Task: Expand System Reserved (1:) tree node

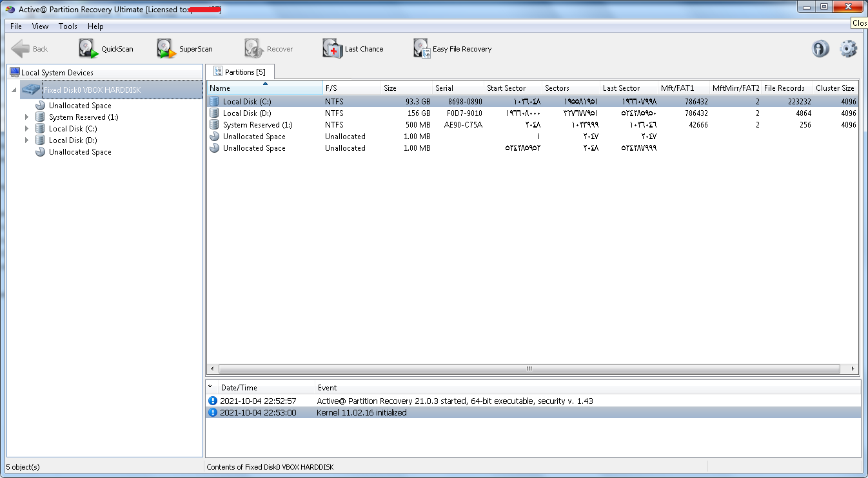Action: (x=26, y=117)
